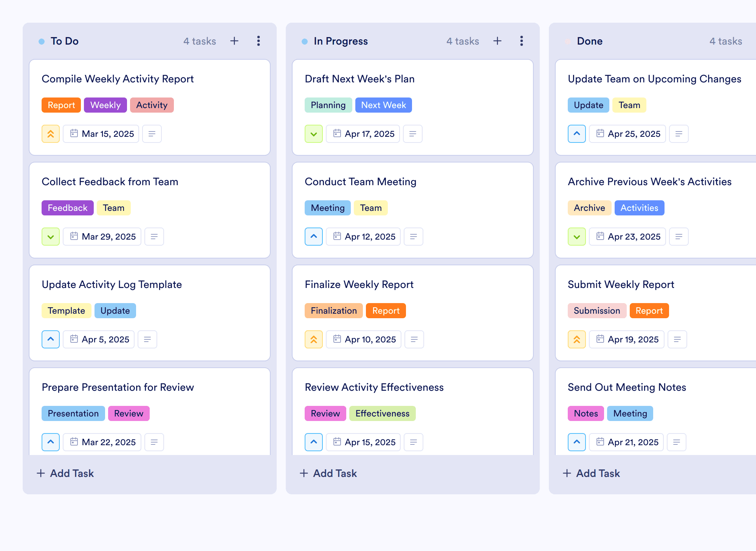Click Add Task under Done column

(x=591, y=473)
